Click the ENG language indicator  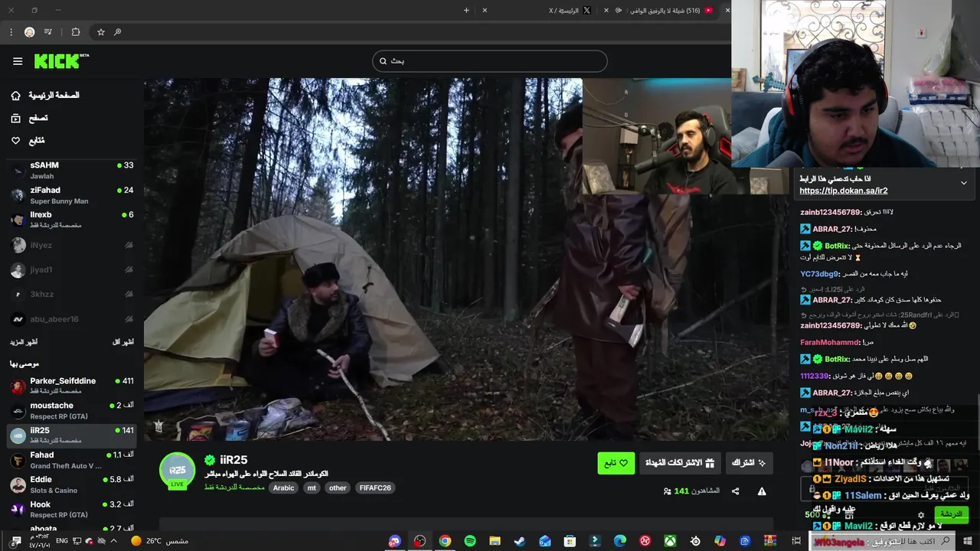[62, 541]
